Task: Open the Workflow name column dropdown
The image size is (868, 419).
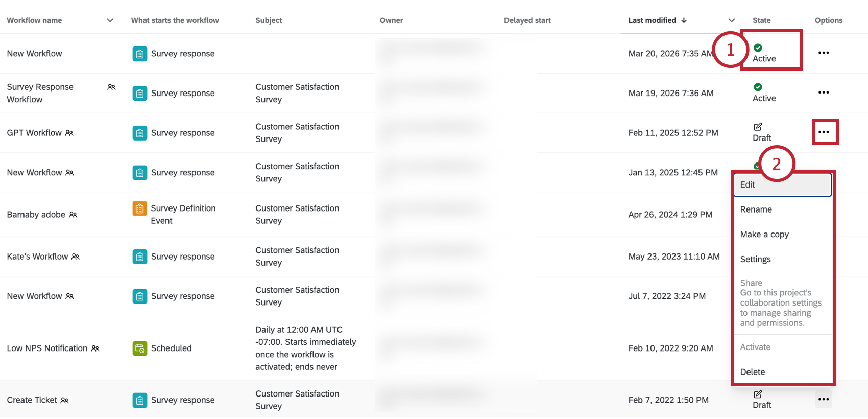Action: [110, 20]
